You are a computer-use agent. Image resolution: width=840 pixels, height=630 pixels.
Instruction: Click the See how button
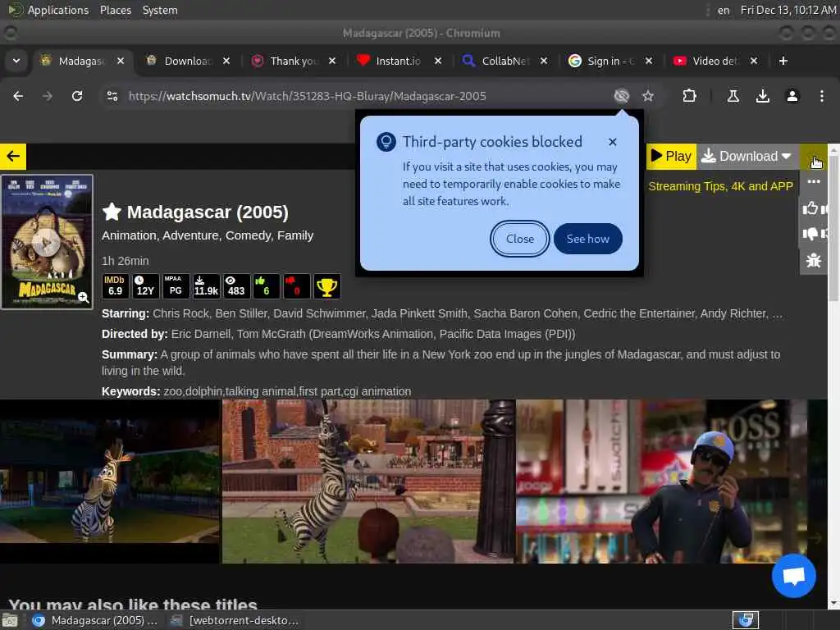(587, 239)
